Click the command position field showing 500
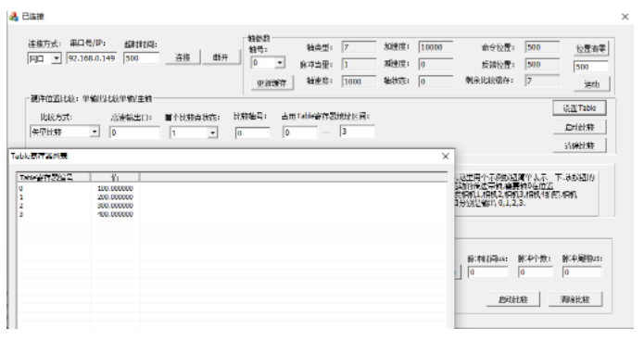Image resolution: width=644 pixels, height=341 pixels. 542,47
